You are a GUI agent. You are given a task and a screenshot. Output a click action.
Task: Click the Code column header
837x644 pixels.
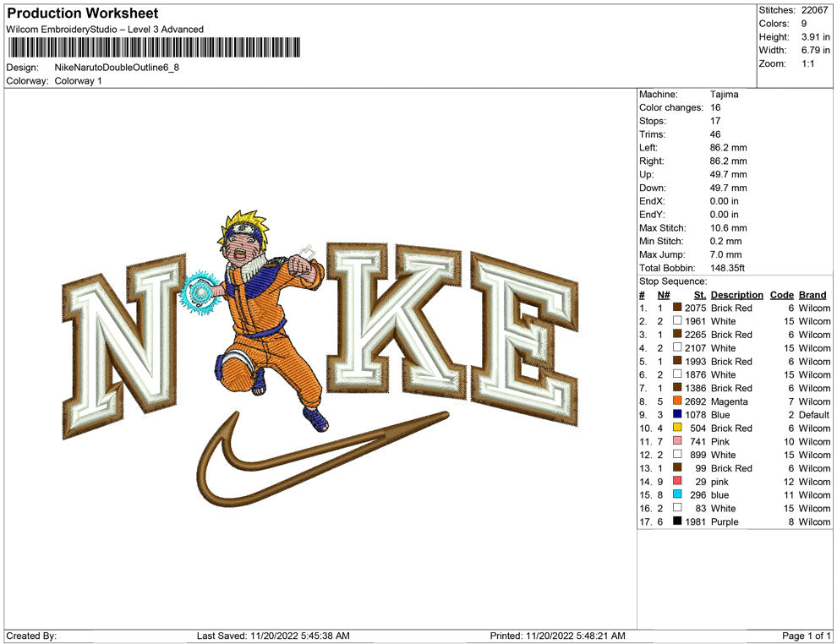[x=781, y=295]
